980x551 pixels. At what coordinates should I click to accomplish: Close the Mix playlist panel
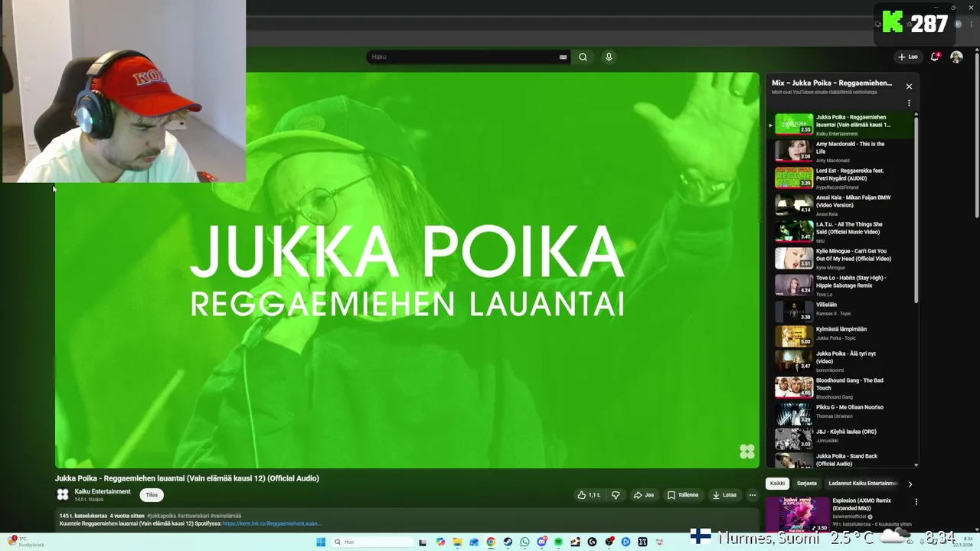pos(909,86)
